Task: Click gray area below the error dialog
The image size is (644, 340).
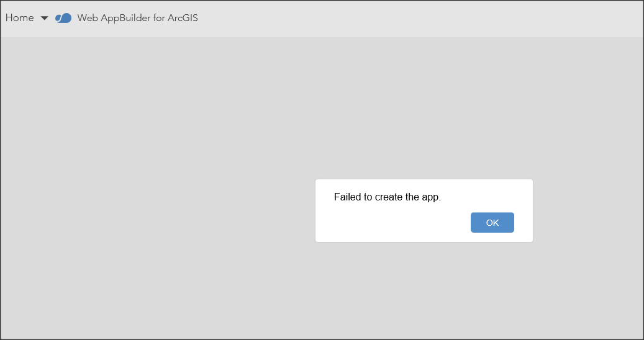Action: coord(423,287)
